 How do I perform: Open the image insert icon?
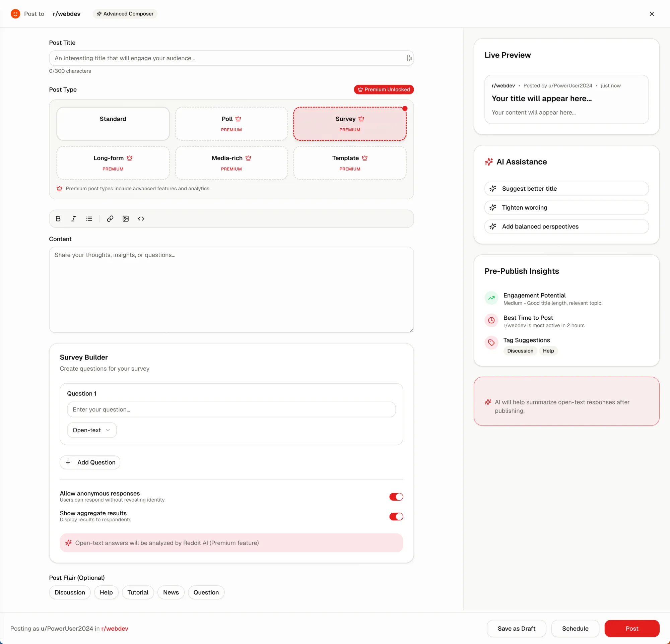[125, 218]
